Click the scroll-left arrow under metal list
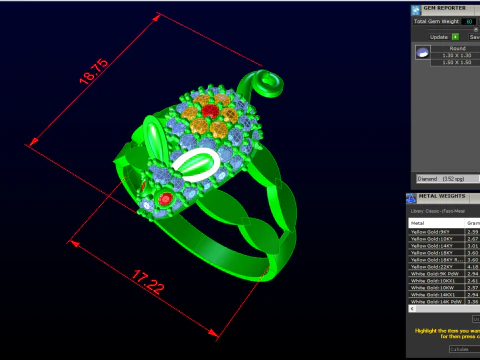 tap(412, 309)
